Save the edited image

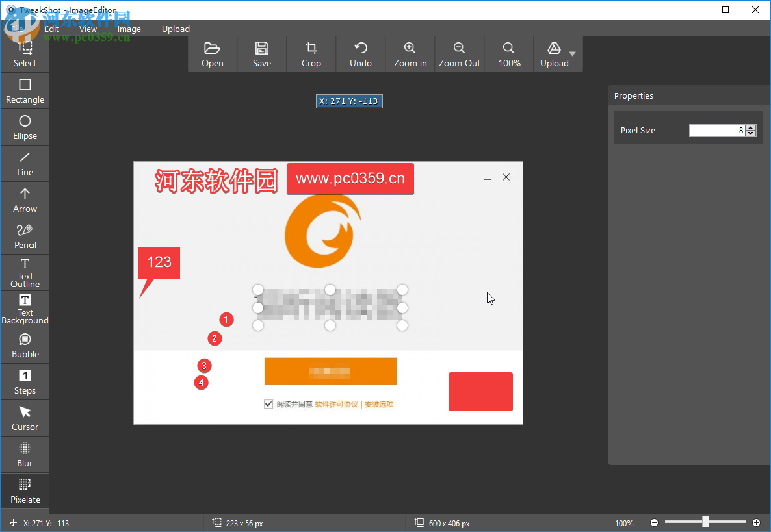[261, 54]
